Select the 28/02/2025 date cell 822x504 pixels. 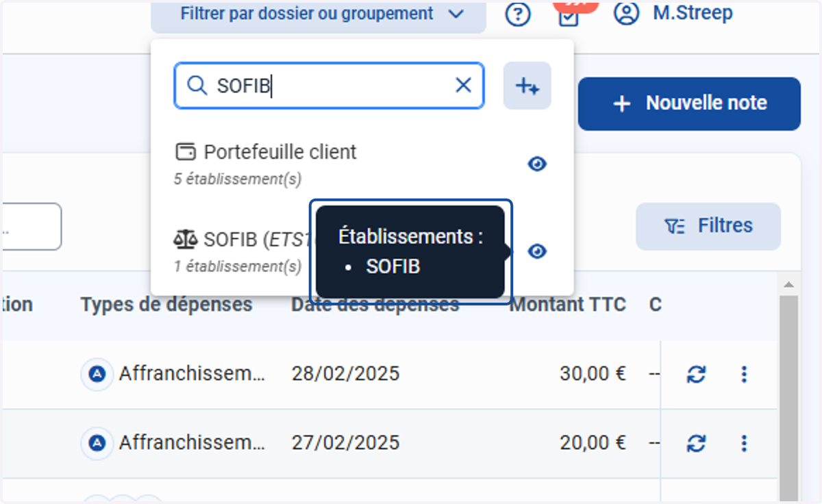pos(345,374)
